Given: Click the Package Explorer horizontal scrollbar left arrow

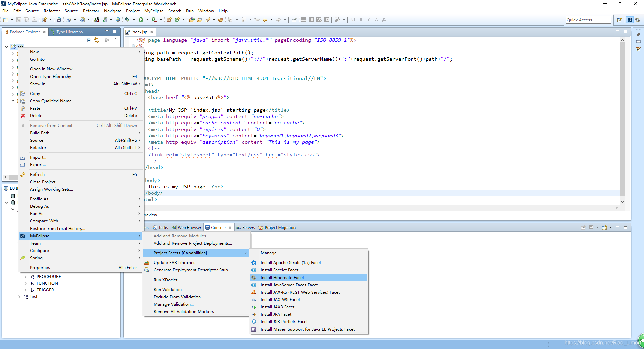Looking at the screenshot, I should tap(6, 177).
